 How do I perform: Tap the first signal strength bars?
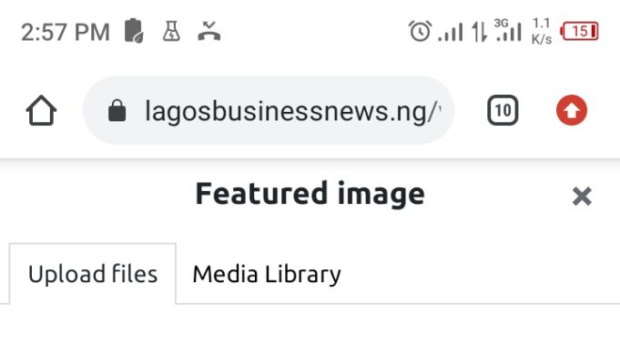coord(450,33)
